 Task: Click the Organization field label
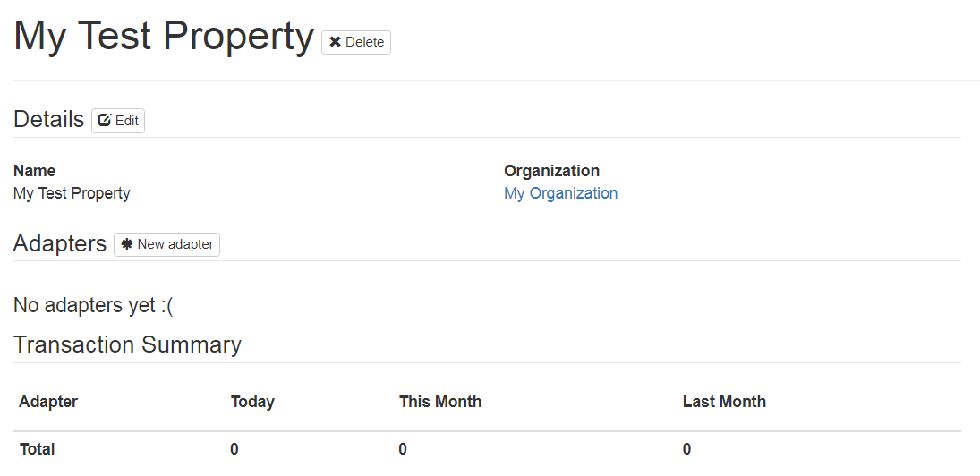coord(551,171)
